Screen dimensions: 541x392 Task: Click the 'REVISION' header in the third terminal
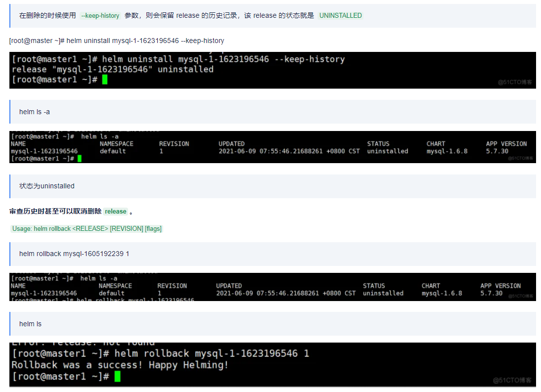[172, 286]
